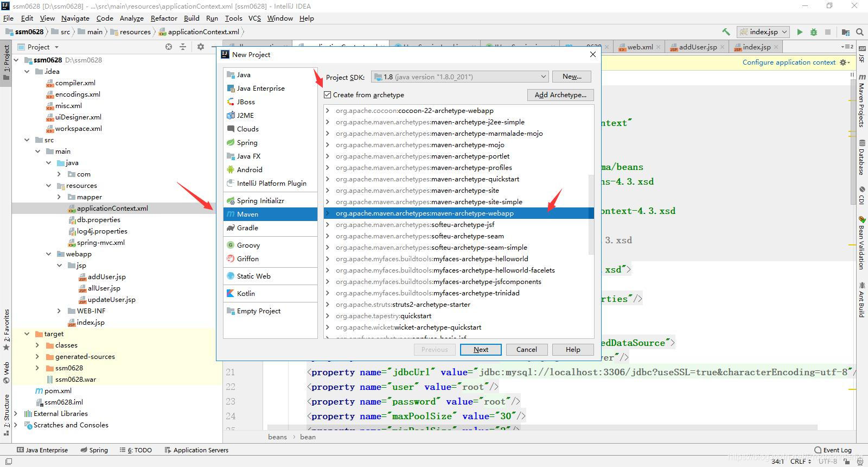Select Spring Initializr project type
This screenshot has width=868, height=467.
270,200
